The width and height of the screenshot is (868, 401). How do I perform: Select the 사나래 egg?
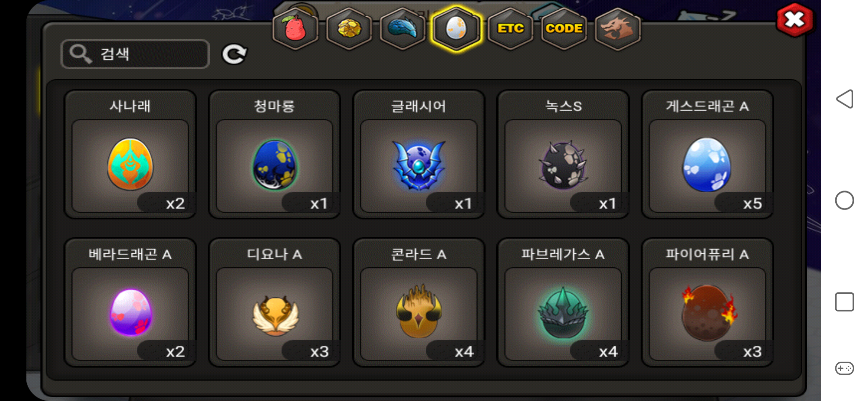tap(130, 154)
